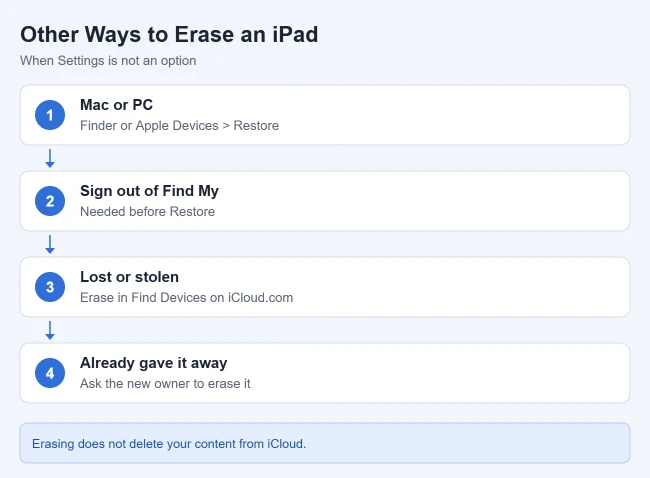
Task: Click 'Finder or Apple Devices > Restore' text
Action: (x=179, y=126)
